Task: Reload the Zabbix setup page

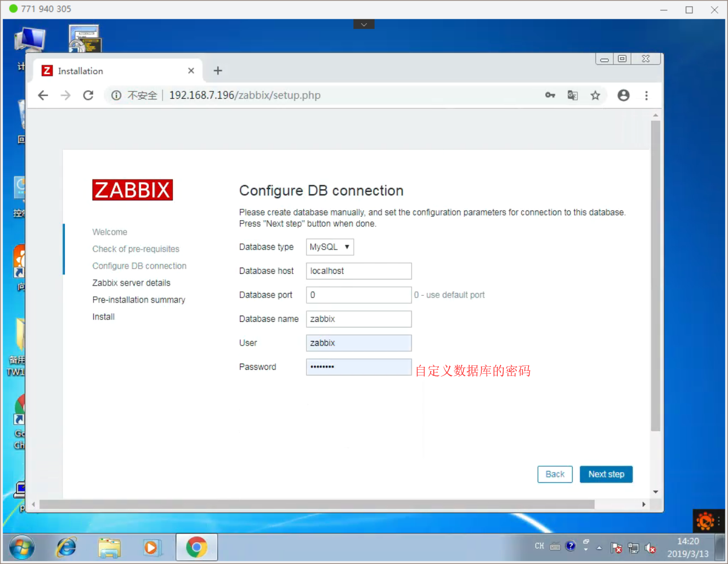Action: (x=88, y=95)
